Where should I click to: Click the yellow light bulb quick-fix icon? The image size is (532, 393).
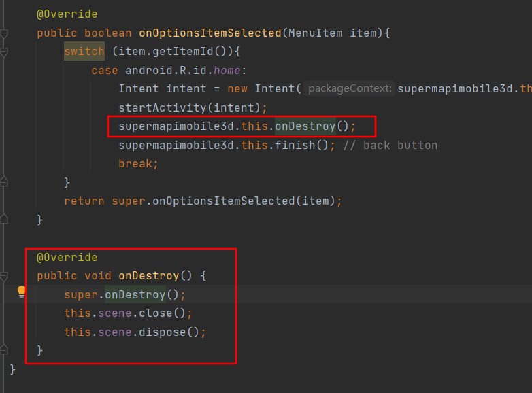click(x=21, y=292)
